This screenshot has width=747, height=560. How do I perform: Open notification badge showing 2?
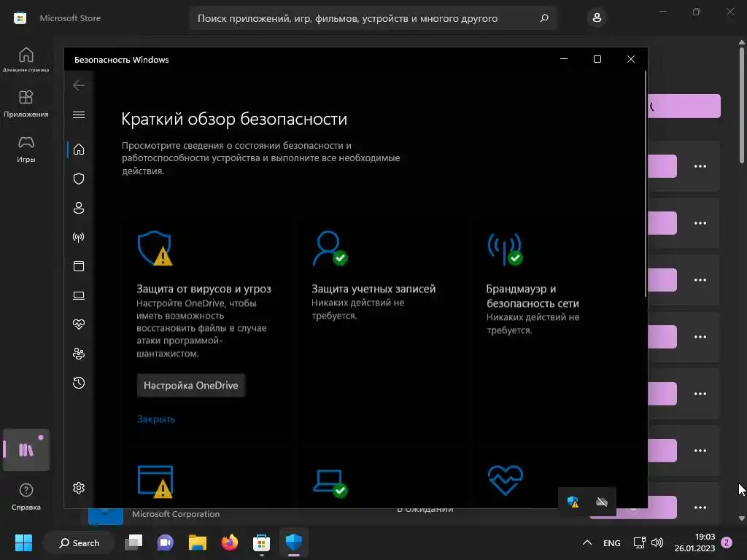(x=727, y=542)
